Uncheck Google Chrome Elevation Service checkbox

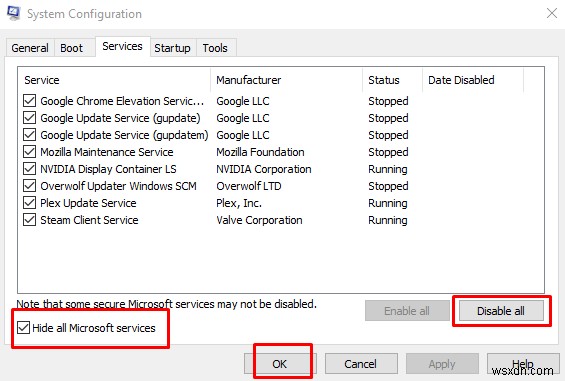coord(29,101)
